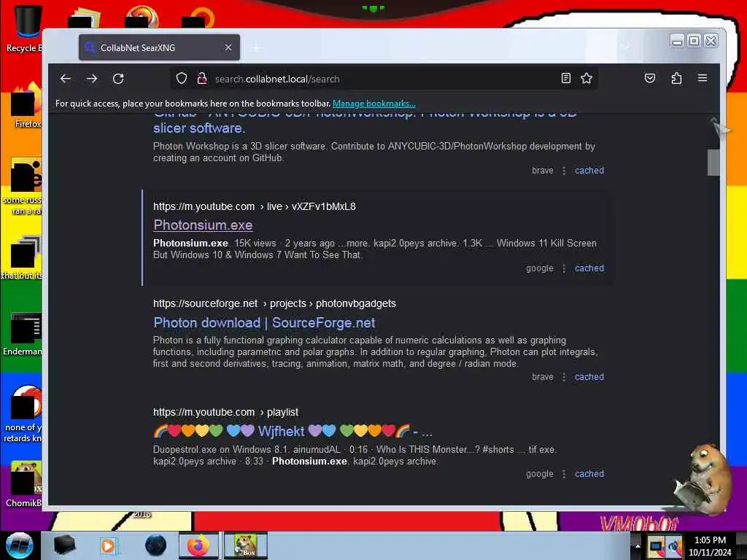Click the address bar URL field

tap(384, 79)
